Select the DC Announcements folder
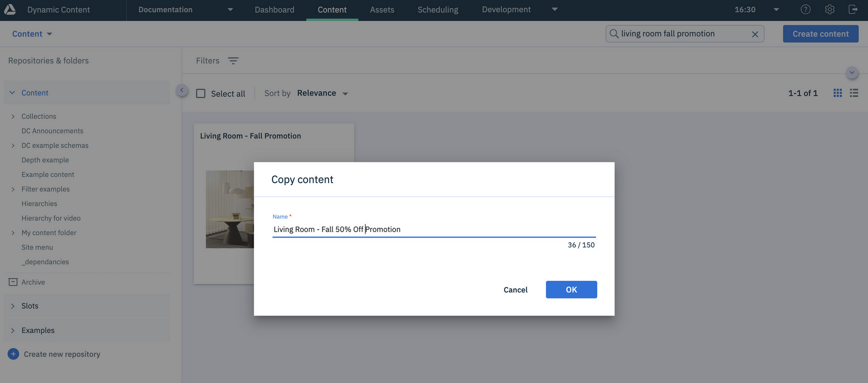This screenshot has width=868, height=383. (x=52, y=131)
